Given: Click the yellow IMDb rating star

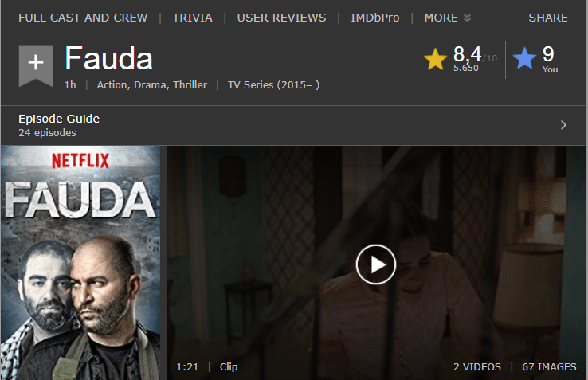Looking at the screenshot, I should (x=435, y=59).
